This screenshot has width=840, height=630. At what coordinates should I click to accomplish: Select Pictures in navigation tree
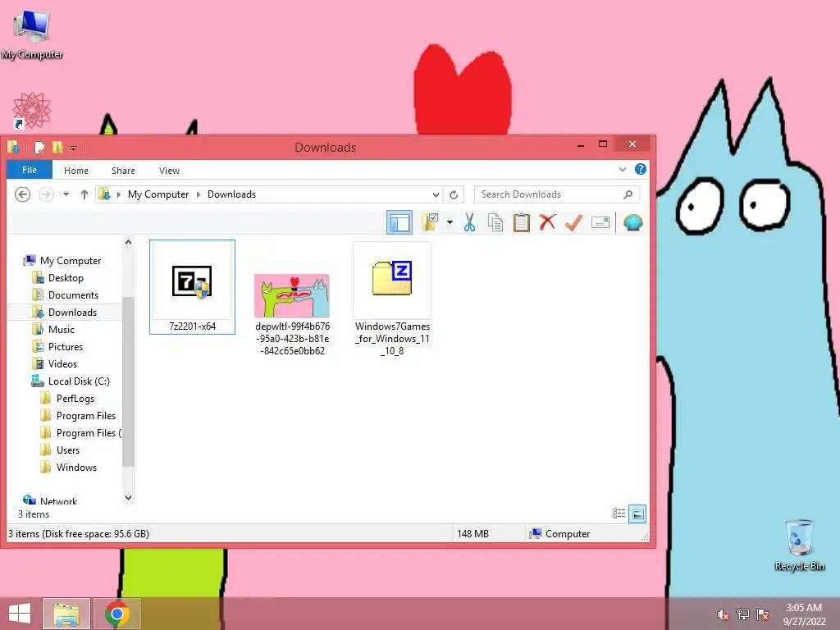tap(66, 347)
